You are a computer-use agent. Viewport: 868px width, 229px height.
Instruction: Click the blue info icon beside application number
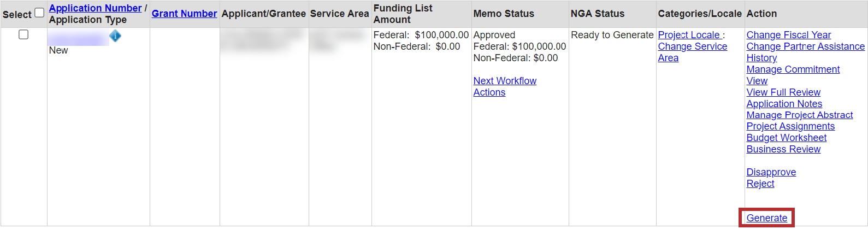(115, 36)
